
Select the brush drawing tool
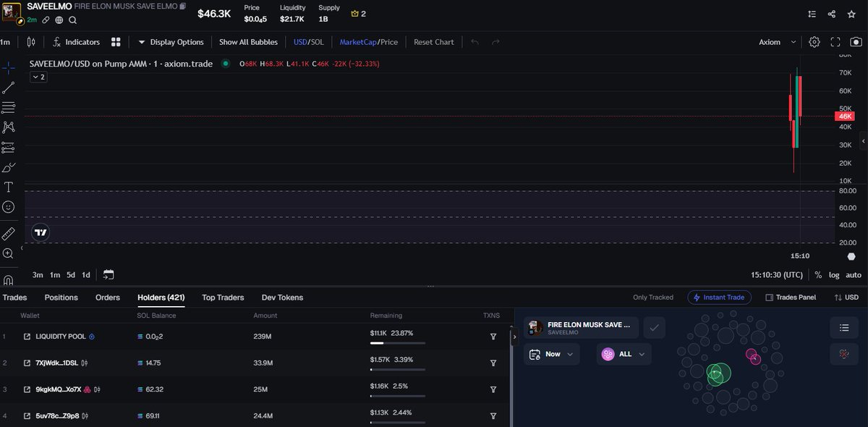(9, 167)
